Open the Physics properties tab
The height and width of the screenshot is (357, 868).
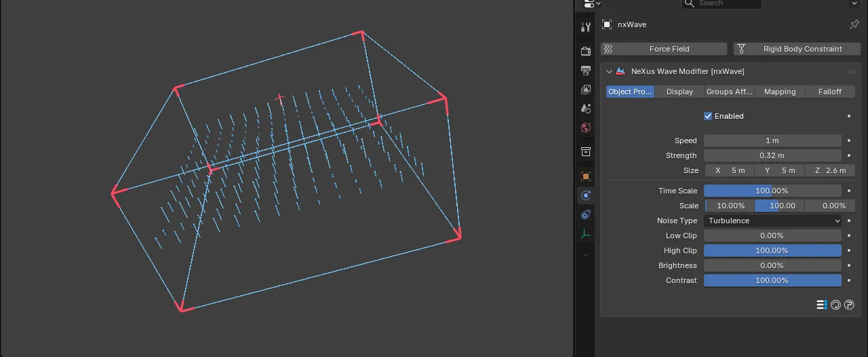586,195
